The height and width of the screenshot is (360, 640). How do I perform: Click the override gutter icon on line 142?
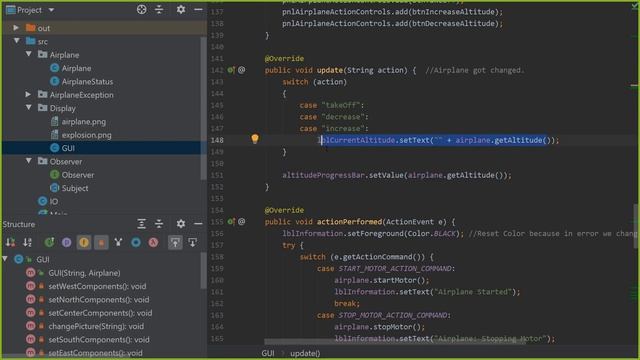(231, 70)
